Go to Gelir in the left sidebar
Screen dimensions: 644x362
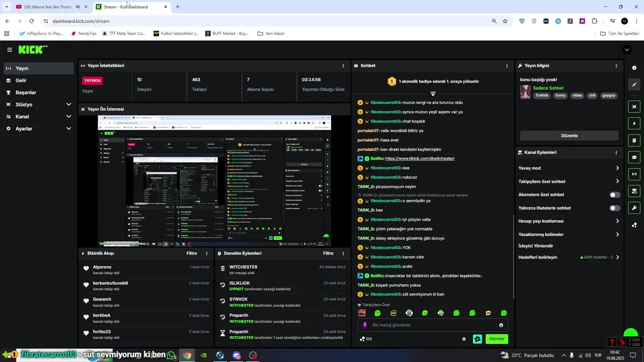coord(39,80)
